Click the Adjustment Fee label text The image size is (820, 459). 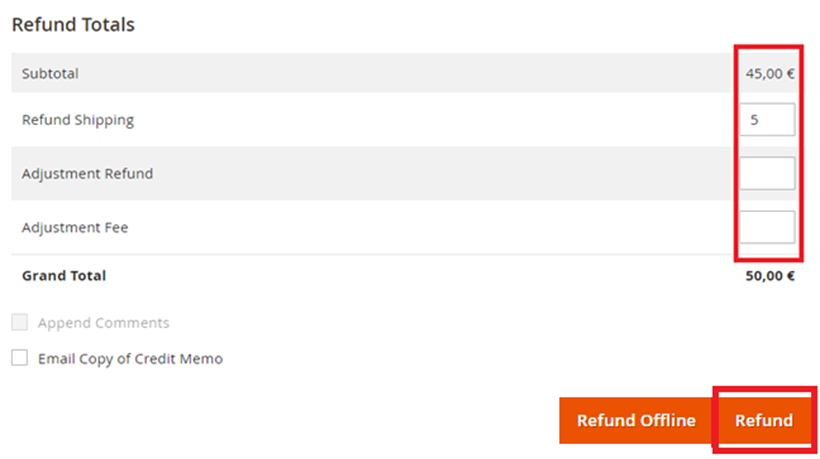[x=75, y=228]
